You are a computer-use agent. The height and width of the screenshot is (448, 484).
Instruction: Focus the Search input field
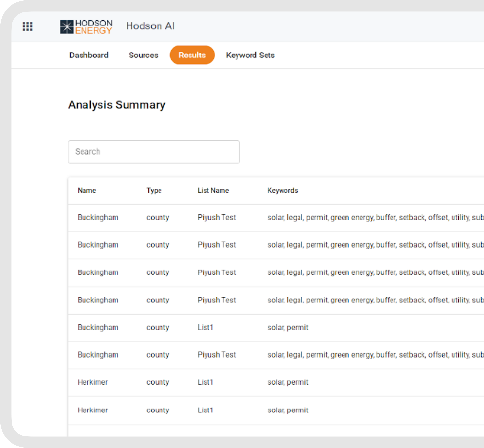coord(154,152)
